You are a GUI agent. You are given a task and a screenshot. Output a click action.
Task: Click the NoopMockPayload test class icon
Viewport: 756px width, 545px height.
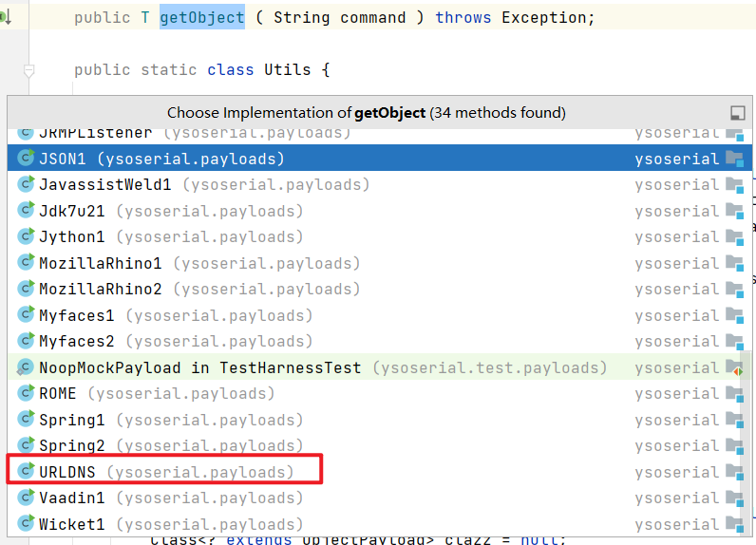(x=26, y=367)
